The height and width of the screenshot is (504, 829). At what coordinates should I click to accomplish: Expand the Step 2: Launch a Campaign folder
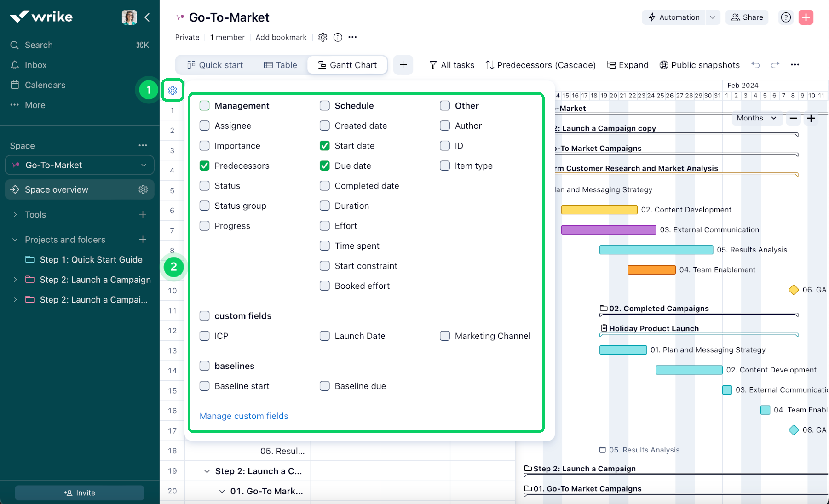pos(15,280)
